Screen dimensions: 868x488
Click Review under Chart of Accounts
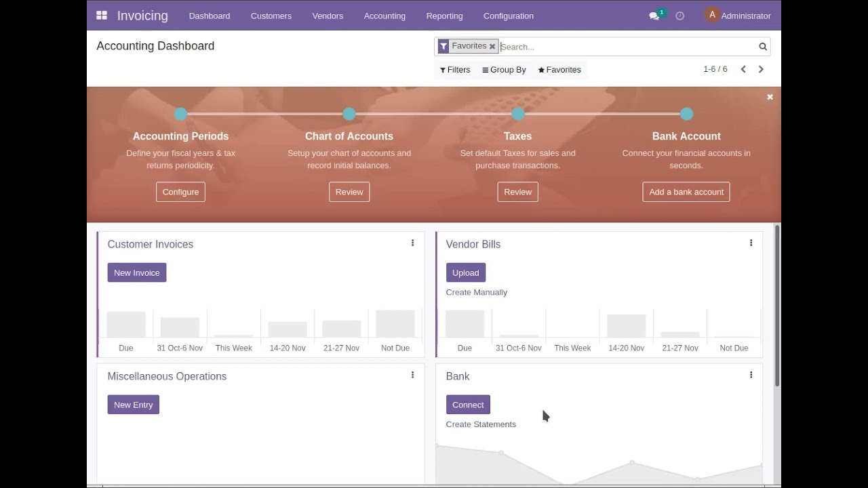click(x=349, y=192)
